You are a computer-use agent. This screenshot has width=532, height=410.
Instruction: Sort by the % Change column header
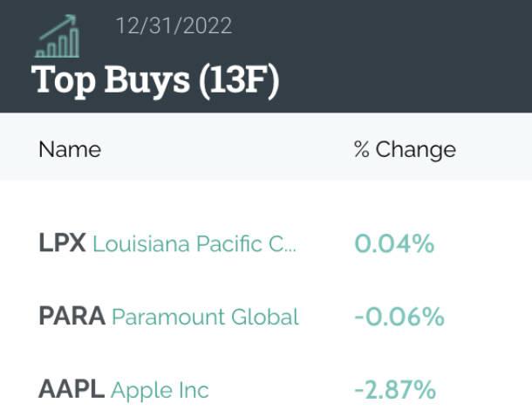click(x=405, y=149)
